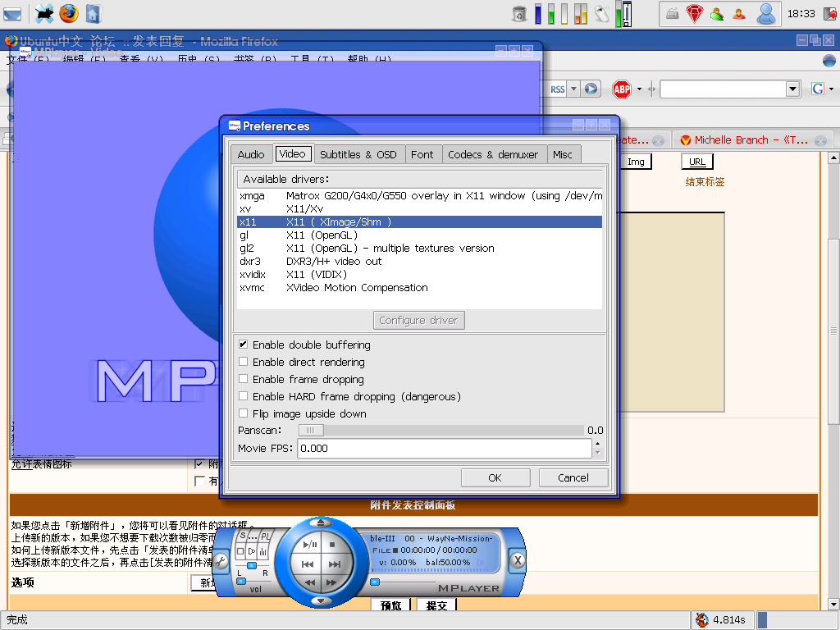Click the Adblock Plus ABP icon in Firefox
Screen dimensions: 840x630
click(622, 89)
